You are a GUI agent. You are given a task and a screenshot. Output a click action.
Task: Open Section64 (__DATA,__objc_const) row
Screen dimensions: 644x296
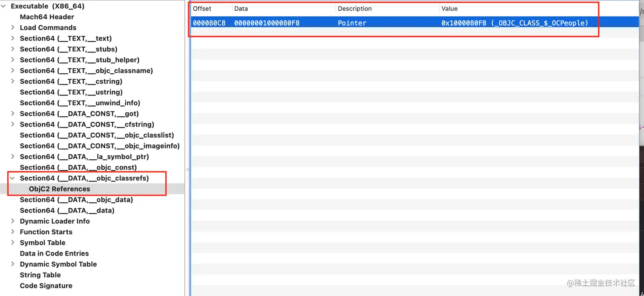(x=78, y=167)
